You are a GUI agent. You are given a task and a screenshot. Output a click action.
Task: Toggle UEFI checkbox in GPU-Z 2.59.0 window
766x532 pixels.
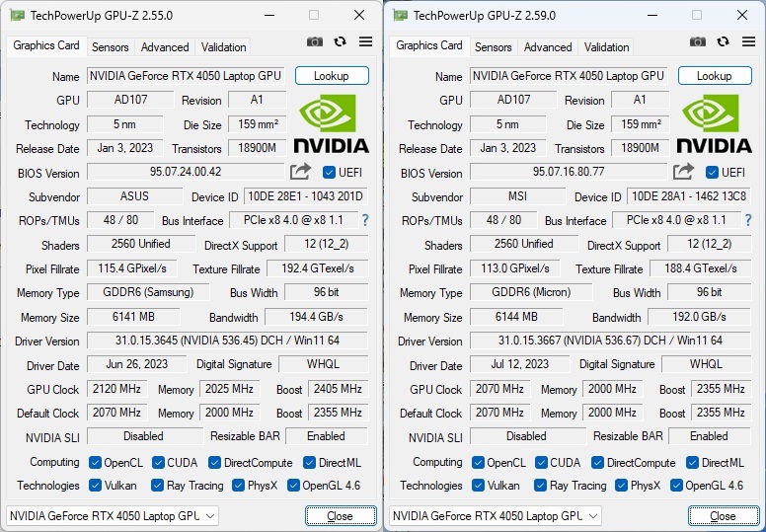[713, 172]
